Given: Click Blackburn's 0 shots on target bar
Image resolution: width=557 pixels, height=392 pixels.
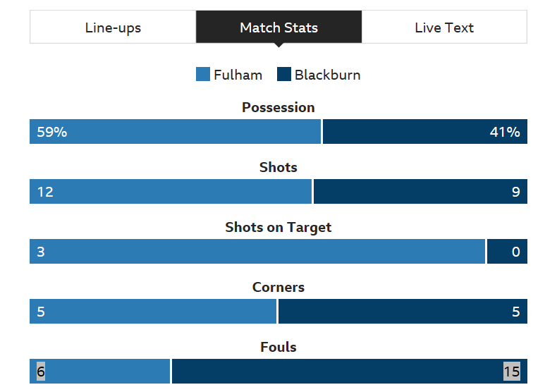Looking at the screenshot, I should 507,252.
